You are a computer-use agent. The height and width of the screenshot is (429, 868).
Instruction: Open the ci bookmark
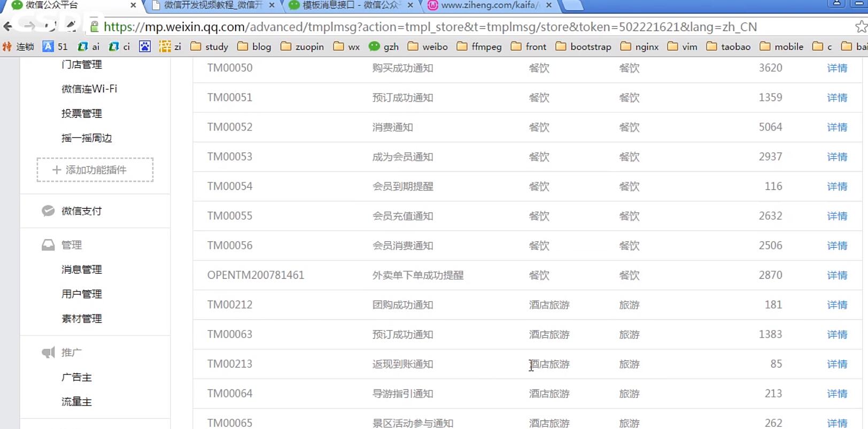point(120,47)
